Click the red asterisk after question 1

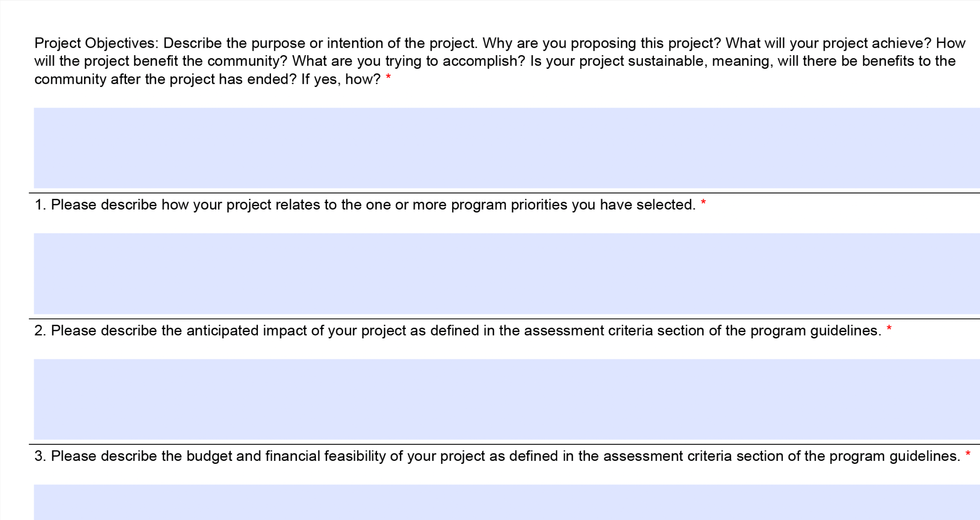[x=704, y=202]
